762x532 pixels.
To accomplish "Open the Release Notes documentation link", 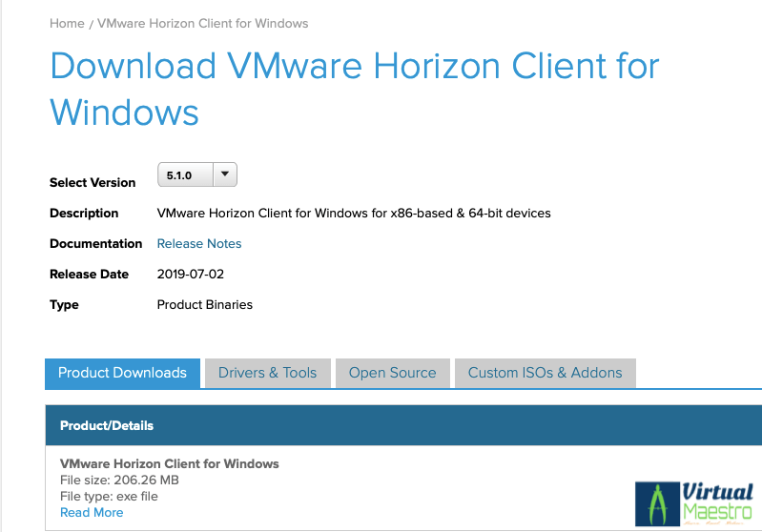I will click(x=199, y=243).
